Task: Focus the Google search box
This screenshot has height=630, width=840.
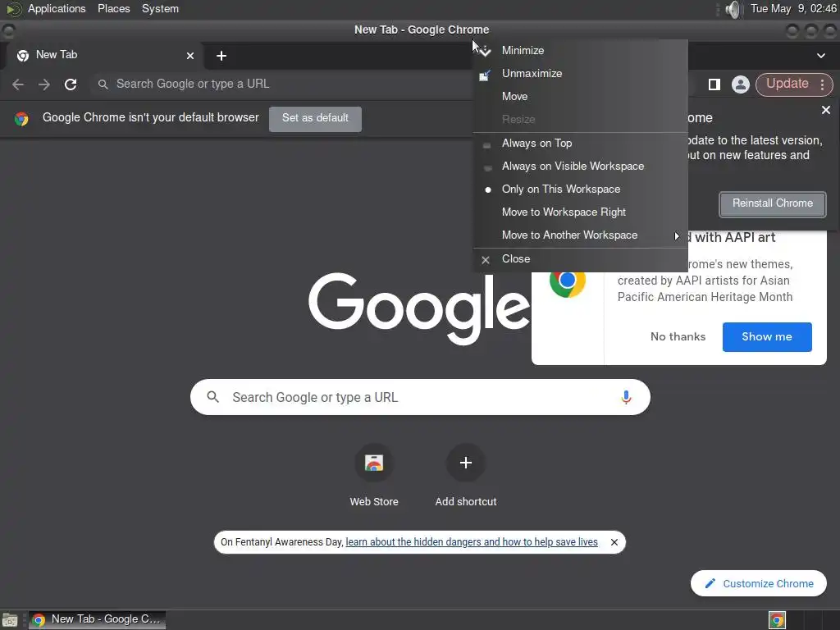Action: tap(420, 397)
